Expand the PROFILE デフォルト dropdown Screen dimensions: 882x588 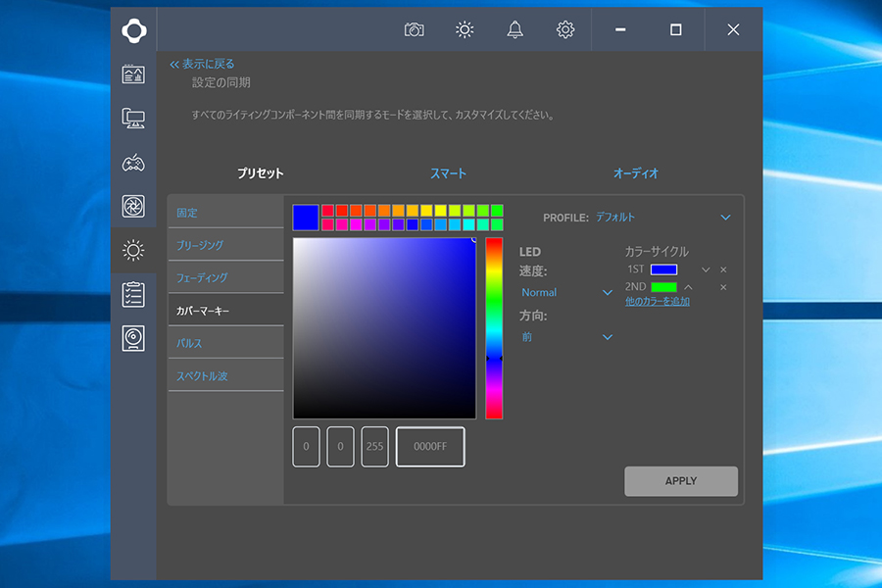(725, 218)
